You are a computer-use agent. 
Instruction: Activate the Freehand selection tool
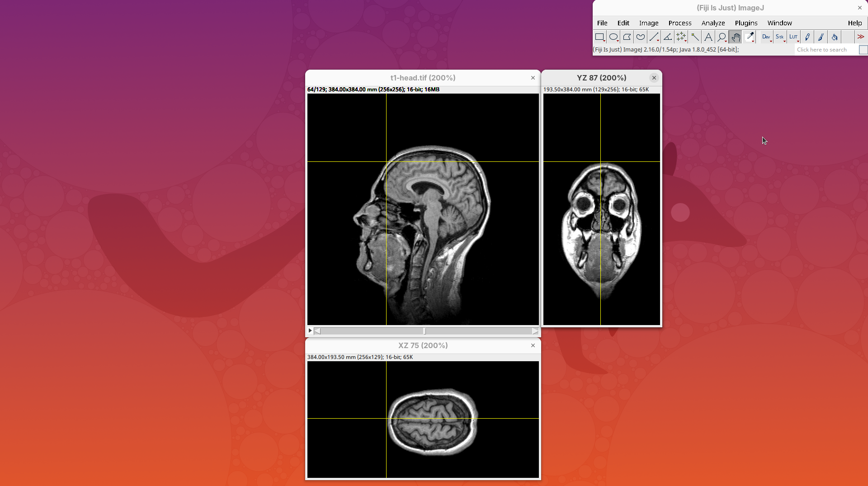tap(640, 37)
